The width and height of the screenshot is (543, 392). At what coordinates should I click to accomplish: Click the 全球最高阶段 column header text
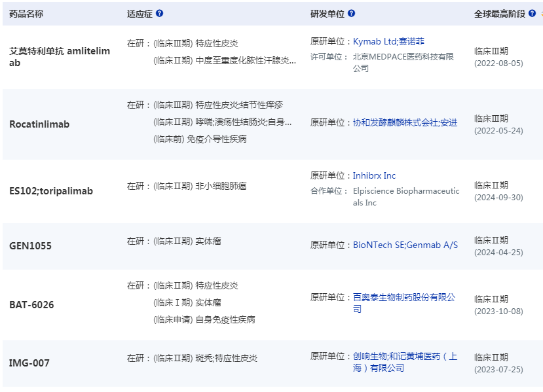(500, 14)
